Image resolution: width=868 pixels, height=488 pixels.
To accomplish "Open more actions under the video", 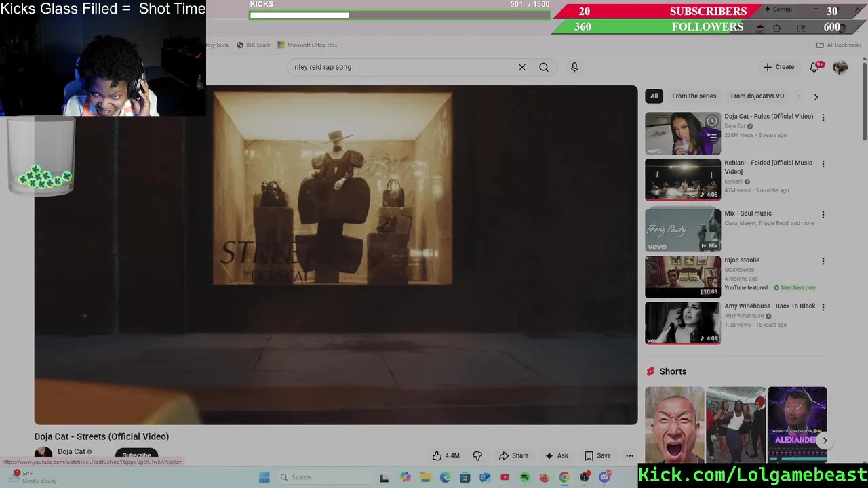I will pos(629,455).
